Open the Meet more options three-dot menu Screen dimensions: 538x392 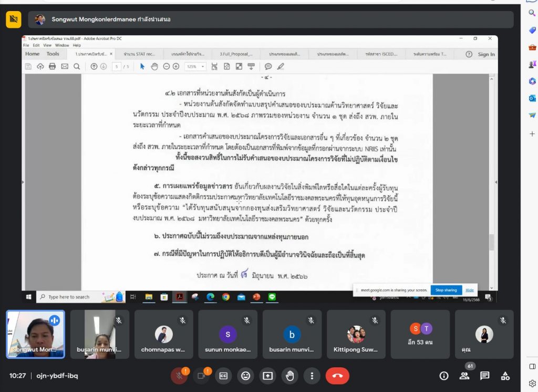pos(312,376)
